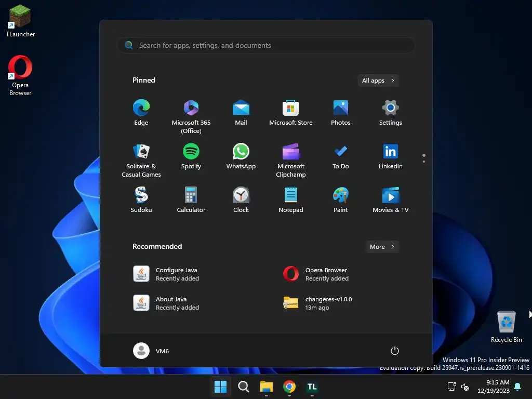Open Microsoft Store from pinned apps
Screen dimensions: 532x399
coord(291,113)
